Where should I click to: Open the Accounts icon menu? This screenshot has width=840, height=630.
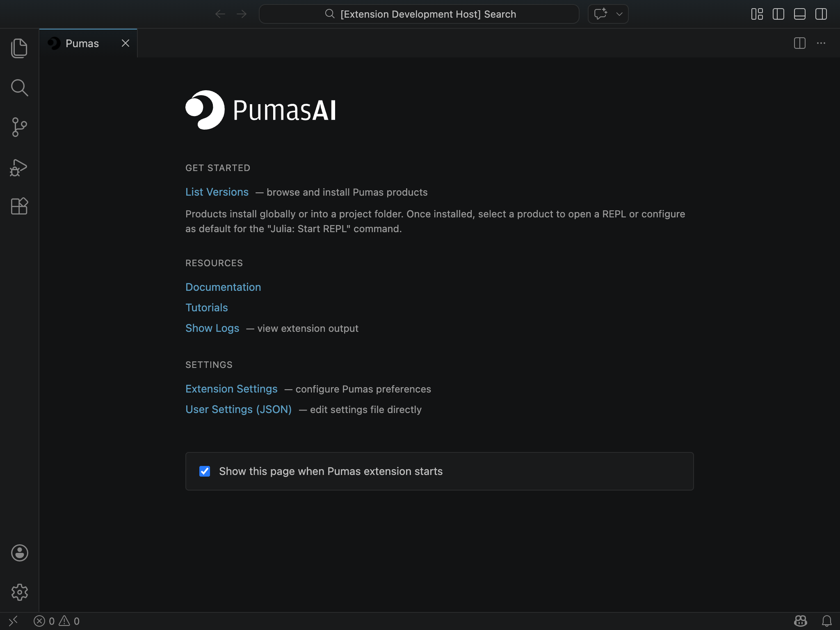(x=19, y=553)
